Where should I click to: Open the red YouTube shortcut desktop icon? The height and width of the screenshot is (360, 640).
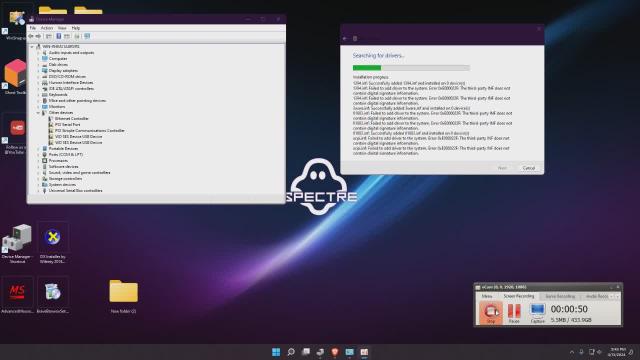[17, 133]
